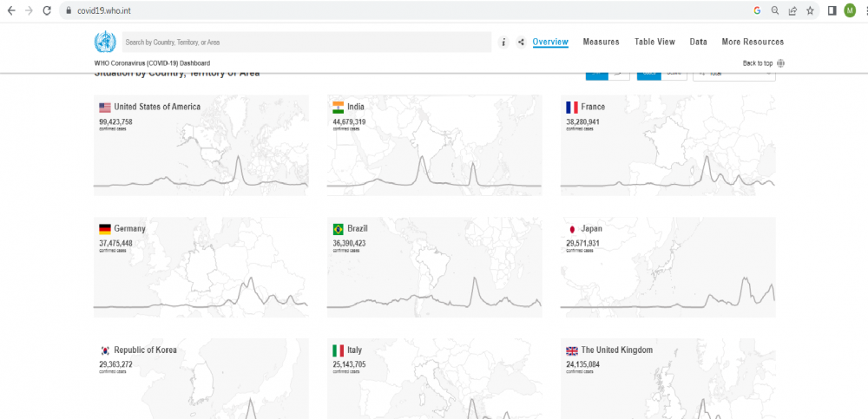Open the green M profile avatar
The width and height of the screenshot is (868, 419).
pyautogui.click(x=850, y=10)
